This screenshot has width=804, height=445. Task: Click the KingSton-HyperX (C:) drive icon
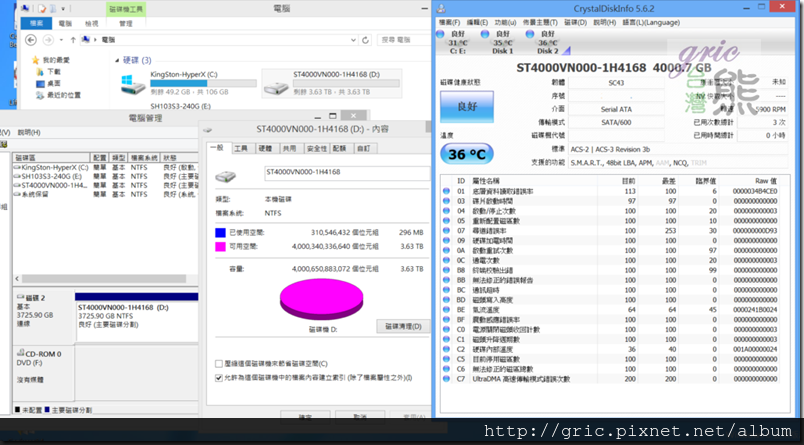(133, 85)
